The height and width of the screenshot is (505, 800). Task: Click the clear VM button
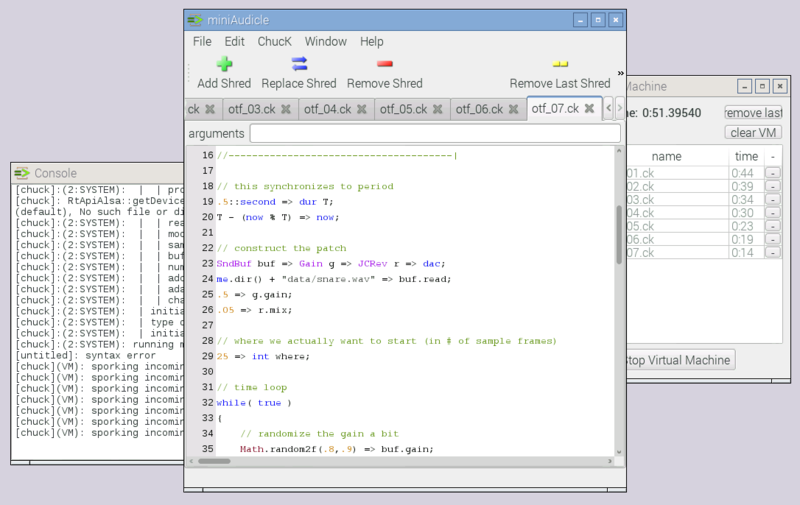point(753,133)
